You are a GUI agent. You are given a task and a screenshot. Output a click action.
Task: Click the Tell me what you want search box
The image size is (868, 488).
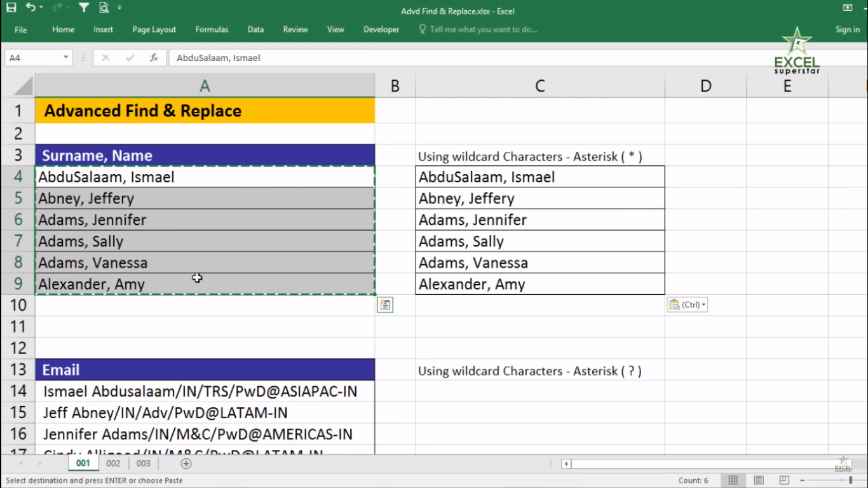[478, 29]
